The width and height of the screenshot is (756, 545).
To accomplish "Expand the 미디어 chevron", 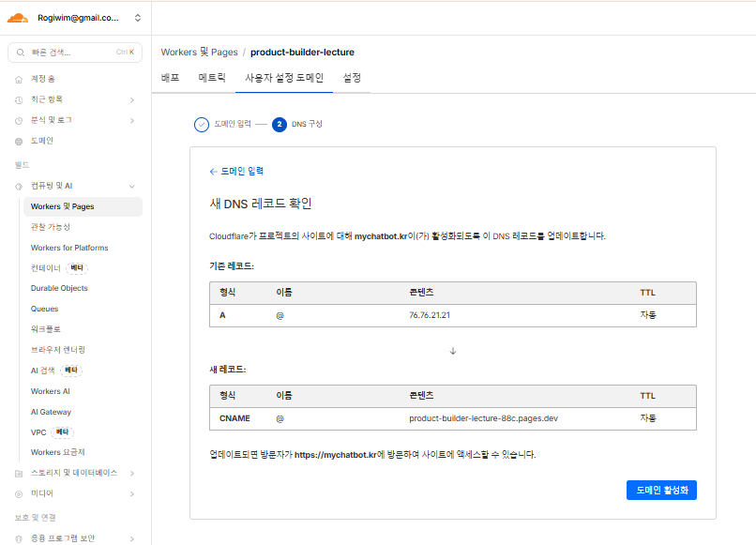I will [132, 493].
